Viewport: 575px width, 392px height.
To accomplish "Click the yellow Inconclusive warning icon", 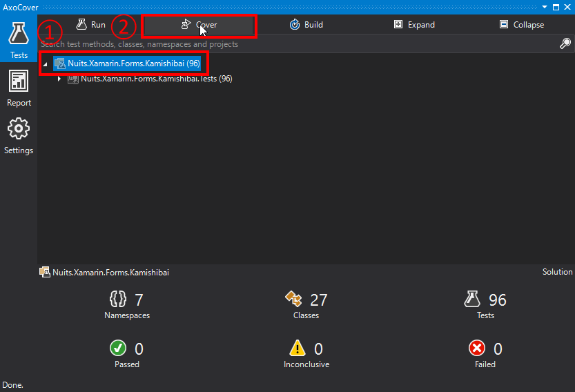I will tap(297, 348).
